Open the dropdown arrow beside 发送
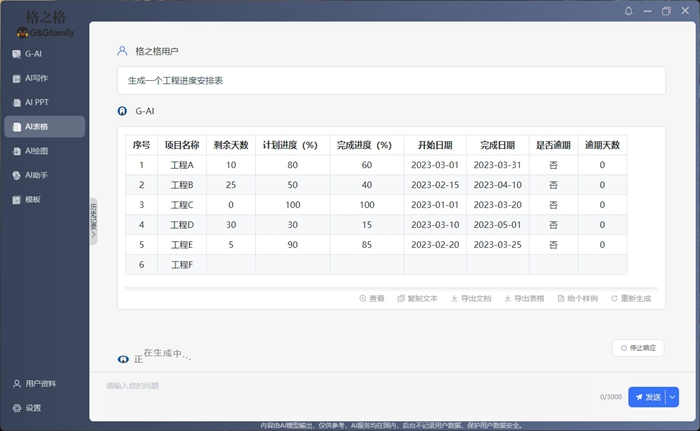This screenshot has height=431, width=700. pyautogui.click(x=673, y=397)
